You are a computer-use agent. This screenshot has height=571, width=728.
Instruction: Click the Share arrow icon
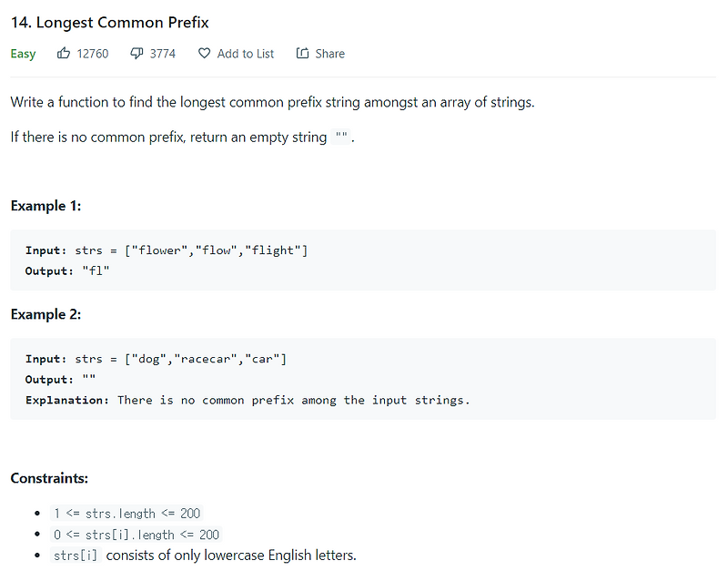pos(302,54)
